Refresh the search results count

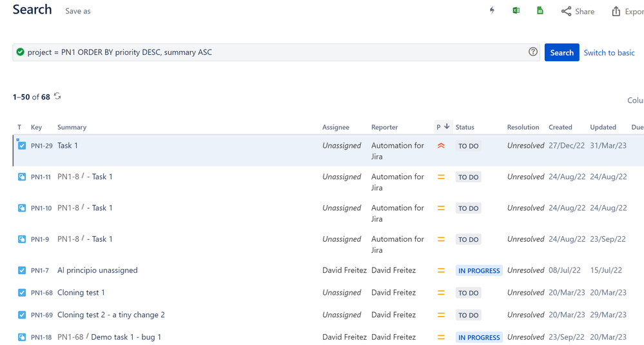pos(57,96)
